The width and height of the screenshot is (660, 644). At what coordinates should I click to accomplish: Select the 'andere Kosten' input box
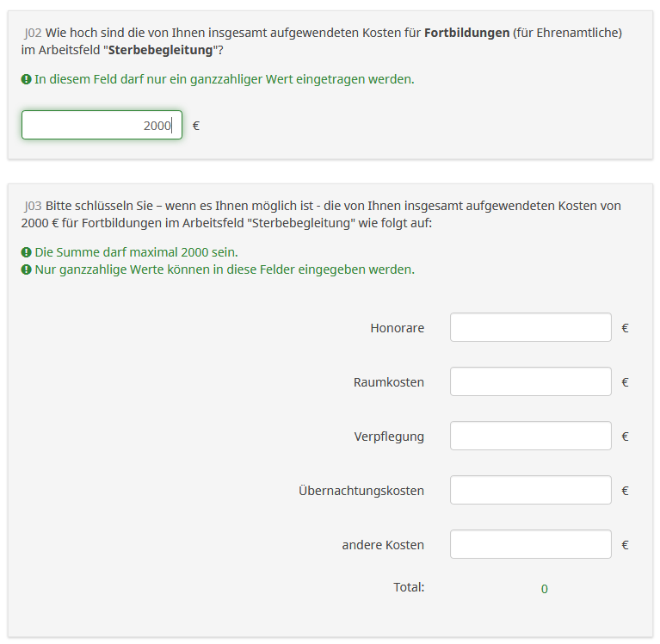point(530,544)
